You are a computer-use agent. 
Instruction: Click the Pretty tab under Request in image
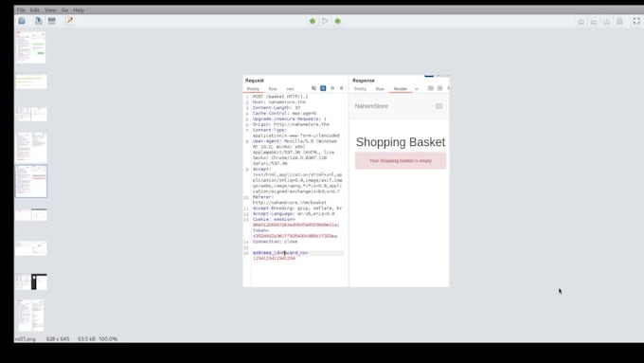point(253,89)
